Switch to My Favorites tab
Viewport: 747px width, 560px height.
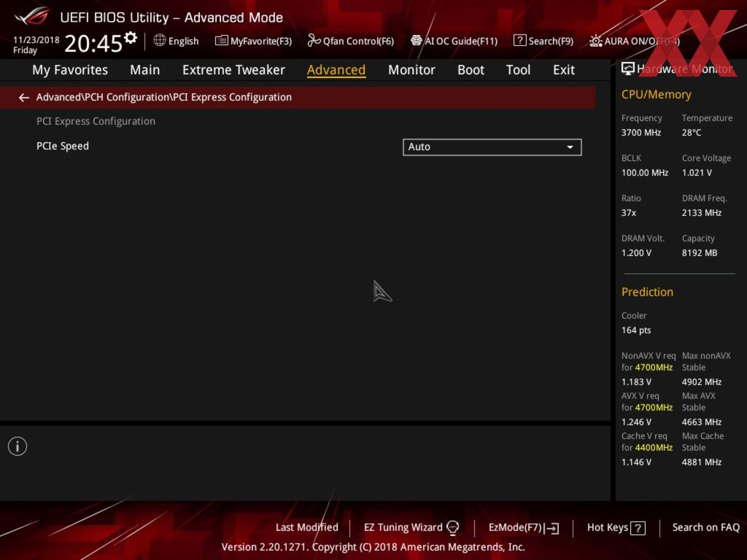point(70,70)
